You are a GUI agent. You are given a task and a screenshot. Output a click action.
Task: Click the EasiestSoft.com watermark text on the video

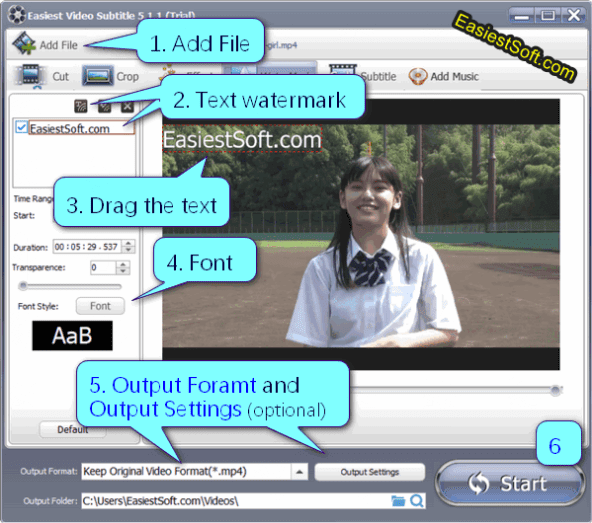pyautogui.click(x=242, y=139)
